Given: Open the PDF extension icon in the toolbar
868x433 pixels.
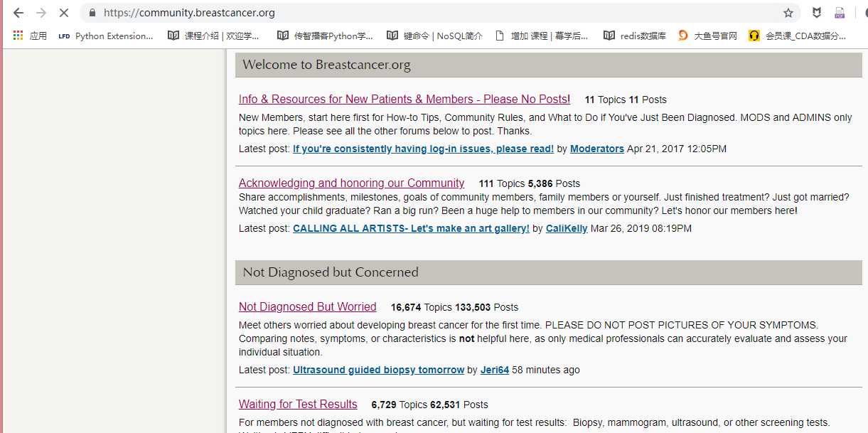Looking at the screenshot, I should point(840,13).
